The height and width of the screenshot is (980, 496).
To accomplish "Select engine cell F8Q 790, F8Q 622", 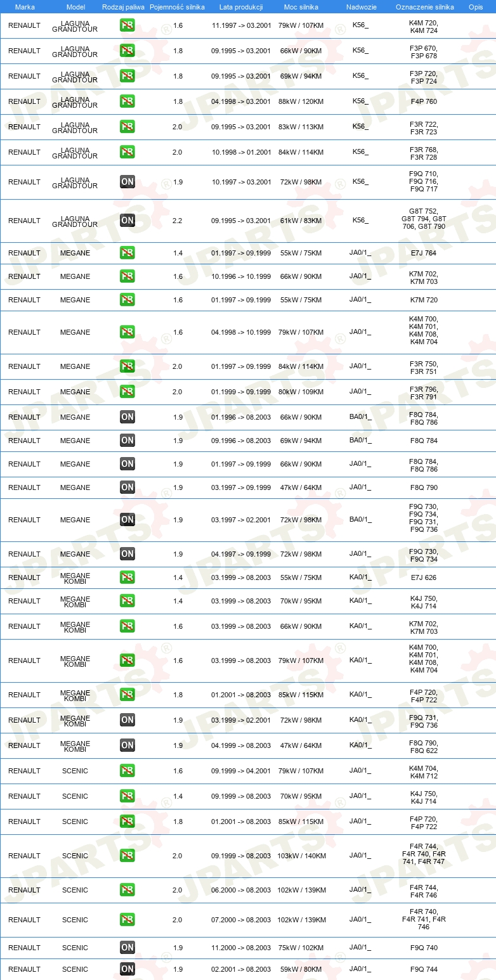I will click(x=424, y=747).
